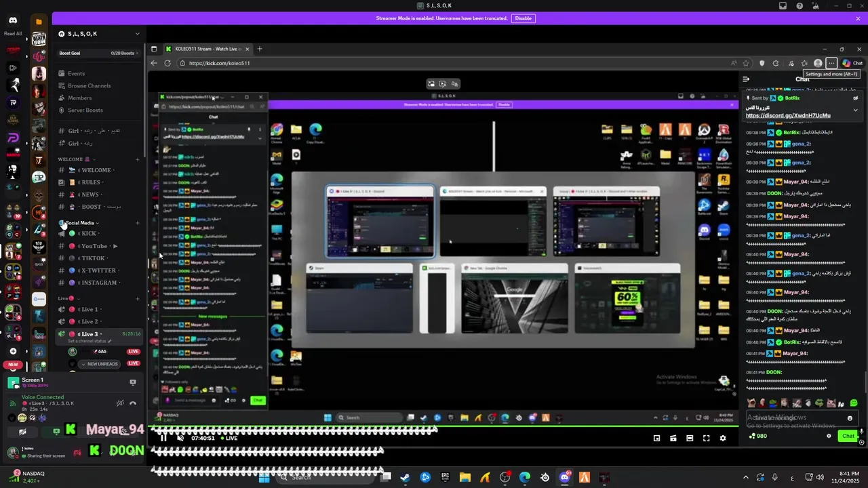Viewport: 868px width, 488px height.
Task: Hide the pinned BotRix message
Action: [856, 98]
